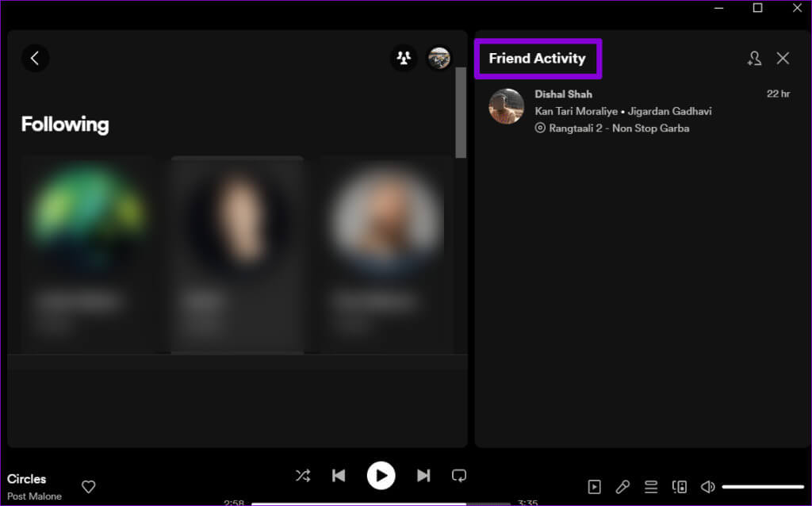Screen dimensions: 812x506
Task: Open Dishal Shah's profile name link
Action: point(563,94)
